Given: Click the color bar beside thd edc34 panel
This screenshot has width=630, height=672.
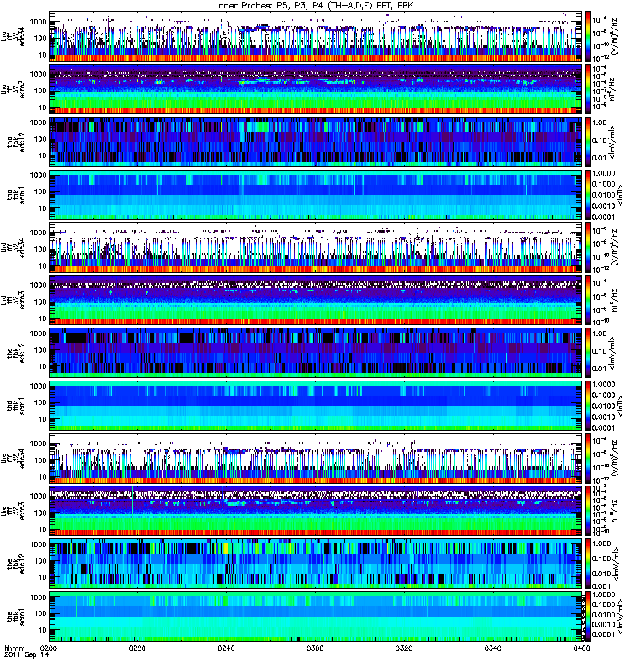Looking at the screenshot, I should pos(587,247).
